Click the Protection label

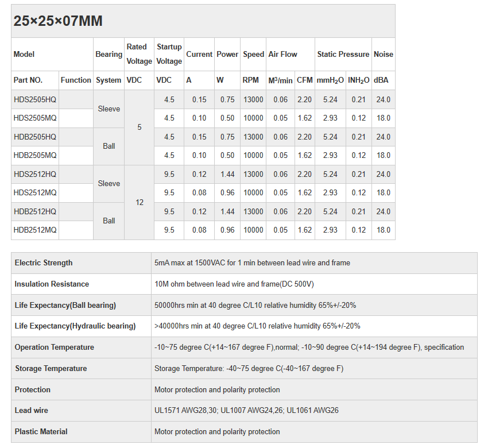pos(32,389)
